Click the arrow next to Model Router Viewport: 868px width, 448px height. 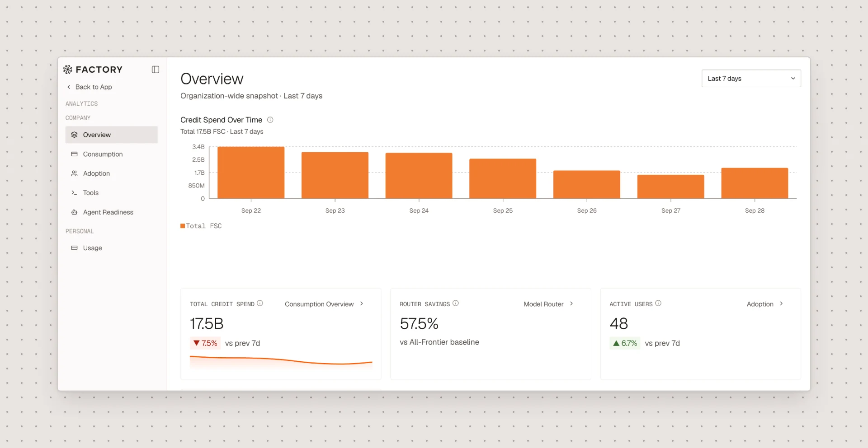pos(571,304)
